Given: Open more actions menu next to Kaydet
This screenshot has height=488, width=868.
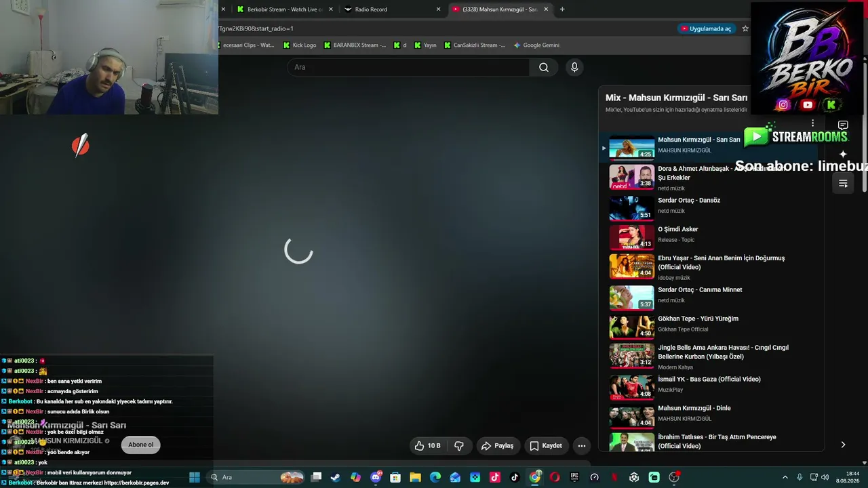Looking at the screenshot, I should pos(582,446).
